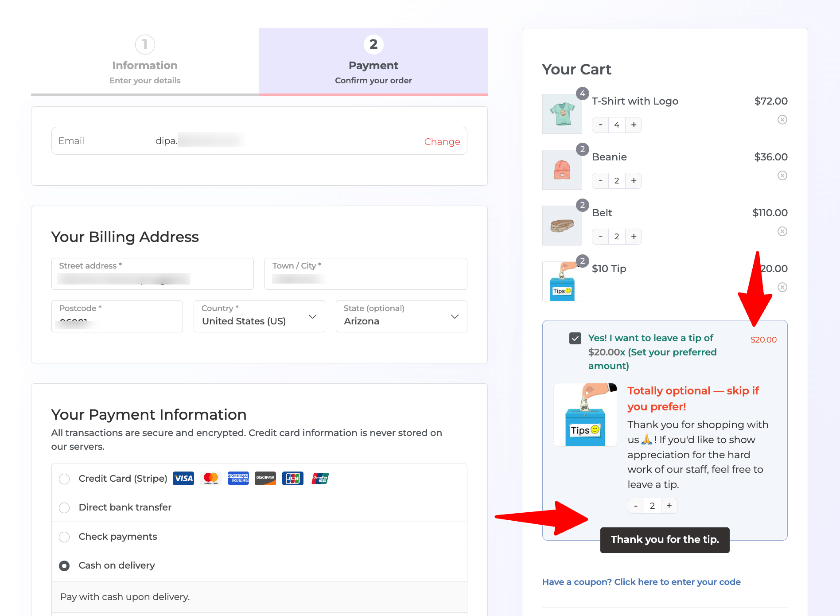The width and height of the screenshot is (840, 616).
Task: Click 'Pay with cash upon delivery.' text
Action: click(125, 597)
